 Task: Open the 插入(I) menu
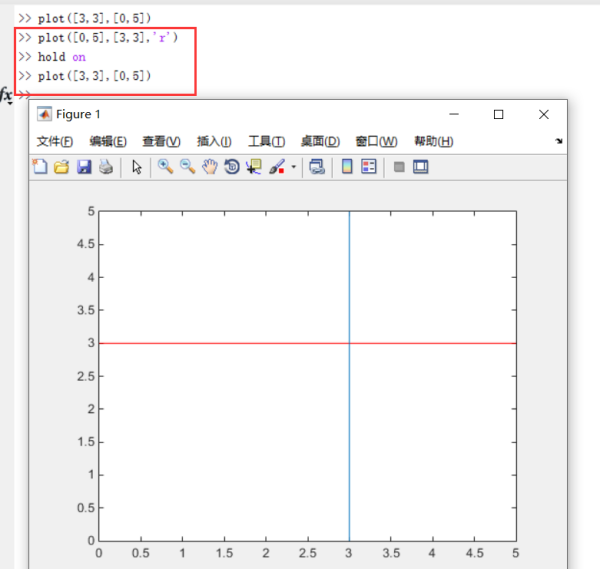pos(214,141)
